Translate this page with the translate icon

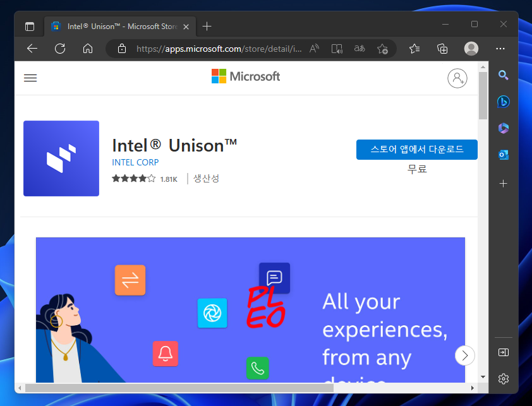tap(360, 49)
